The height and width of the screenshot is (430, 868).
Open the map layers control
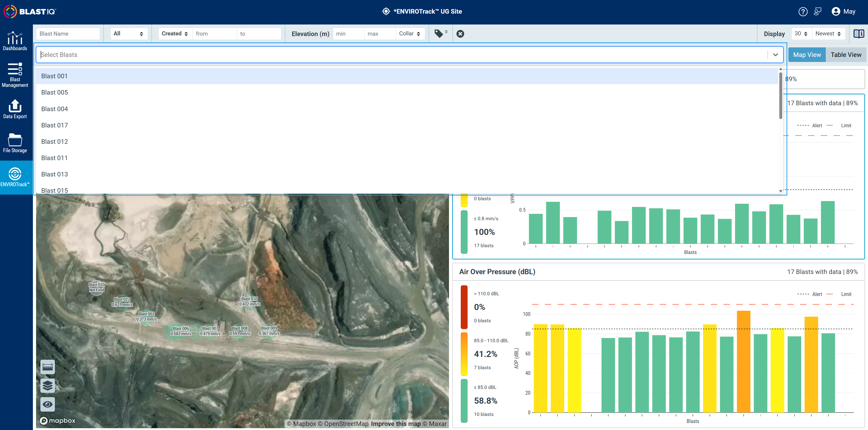(x=47, y=386)
